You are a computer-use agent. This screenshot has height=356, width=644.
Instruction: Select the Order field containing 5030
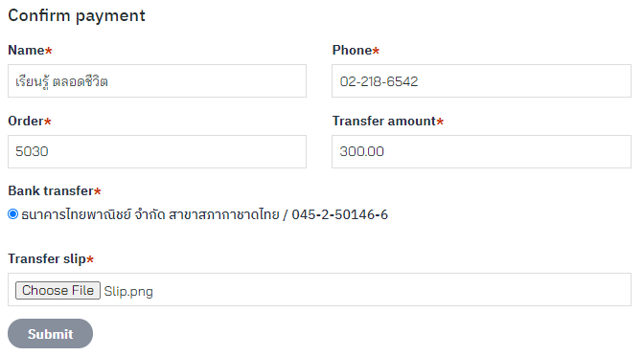tap(157, 151)
